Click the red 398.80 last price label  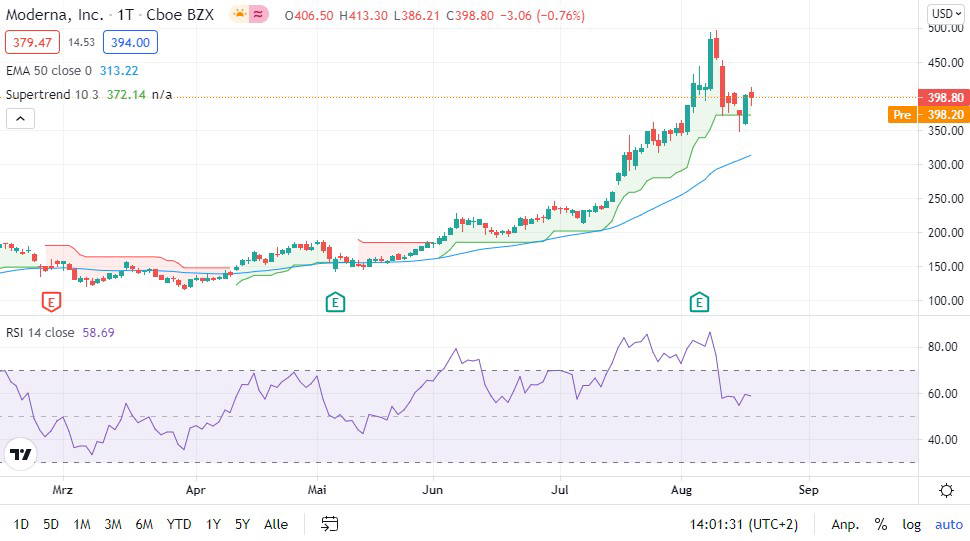tap(943, 97)
